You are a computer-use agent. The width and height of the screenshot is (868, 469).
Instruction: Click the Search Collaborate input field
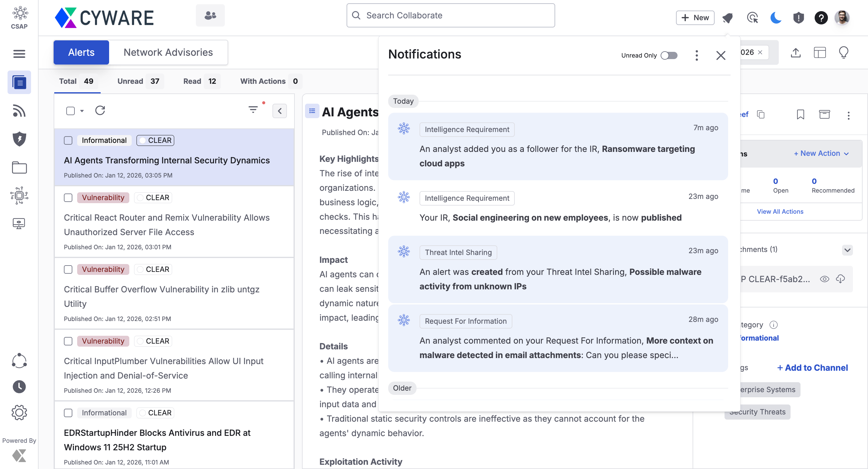coord(451,15)
